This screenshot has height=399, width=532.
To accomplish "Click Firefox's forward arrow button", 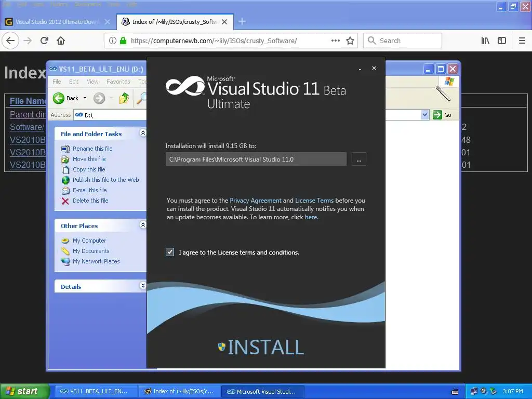I will click(x=28, y=41).
